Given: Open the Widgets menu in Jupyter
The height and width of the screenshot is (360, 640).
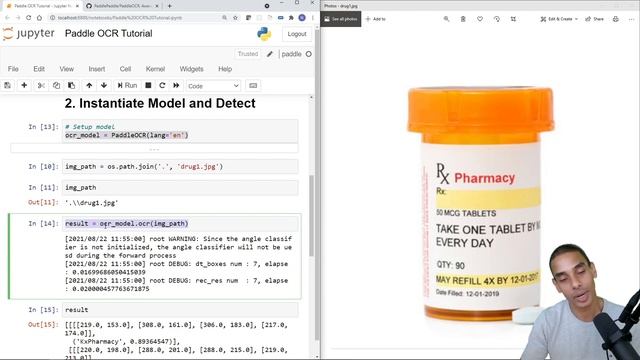Looking at the screenshot, I should point(191,69).
